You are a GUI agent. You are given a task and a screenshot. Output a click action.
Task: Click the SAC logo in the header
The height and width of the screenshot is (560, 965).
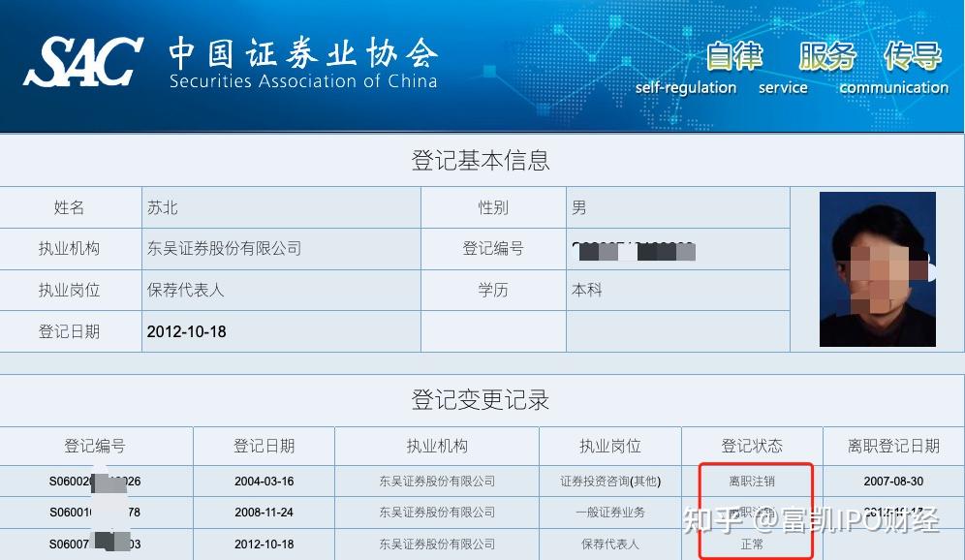[x=83, y=61]
